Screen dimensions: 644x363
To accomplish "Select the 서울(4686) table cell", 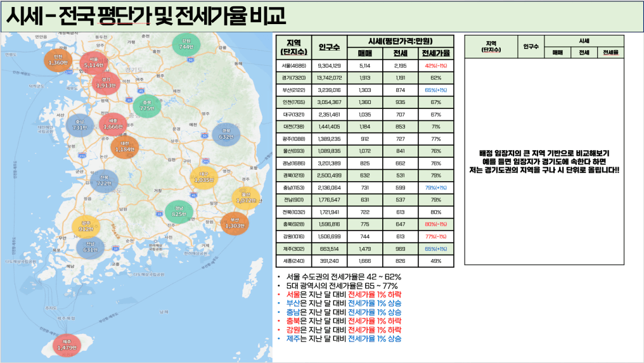I will point(293,66).
